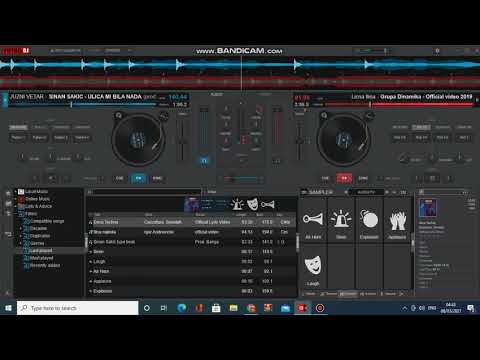The width and height of the screenshot is (480, 360).
Task: Click the right deck vinyl platter
Action: coord(344,139)
